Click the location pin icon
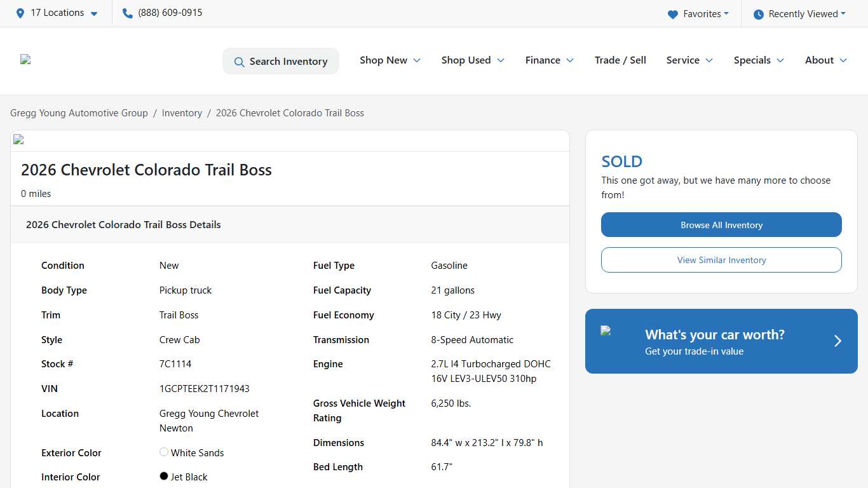Viewport: 868px width, 488px height. tap(20, 13)
